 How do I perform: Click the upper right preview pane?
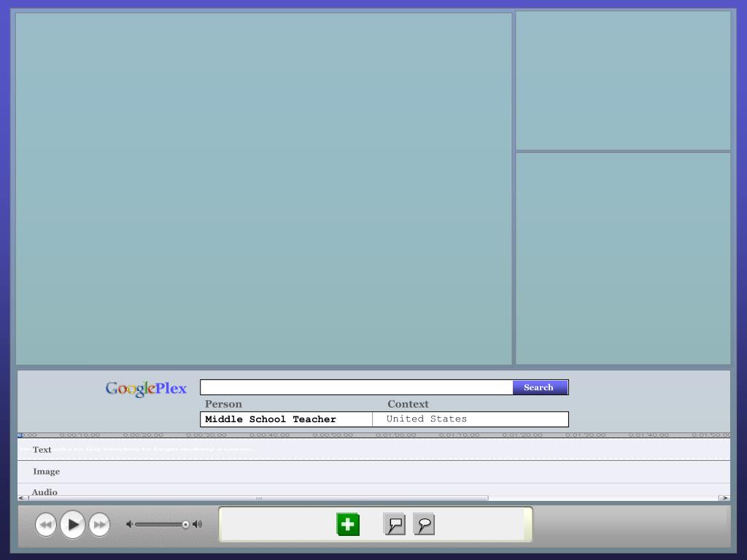pyautogui.click(x=623, y=80)
